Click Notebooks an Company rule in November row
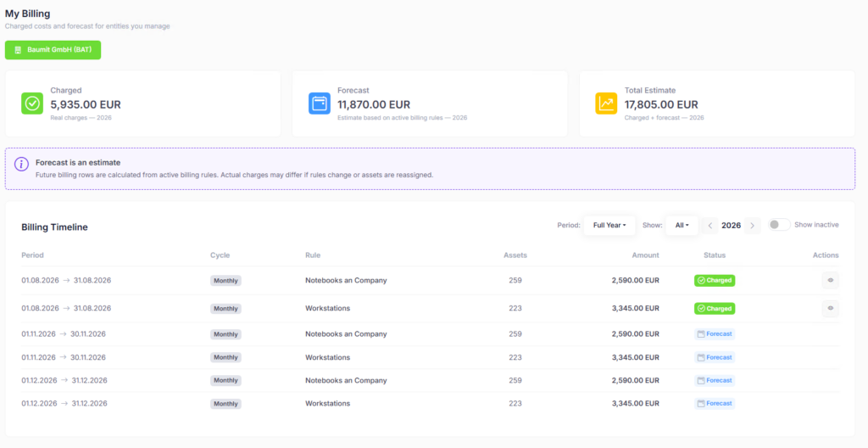 (x=346, y=333)
